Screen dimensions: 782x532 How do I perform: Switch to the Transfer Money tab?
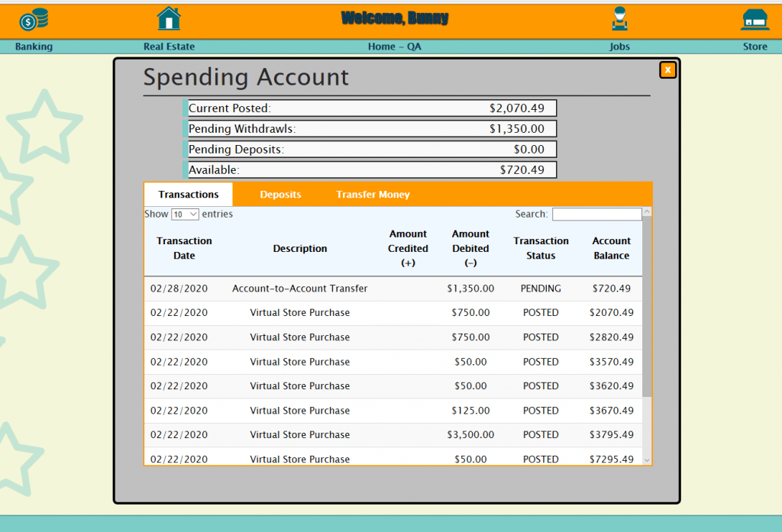(373, 195)
